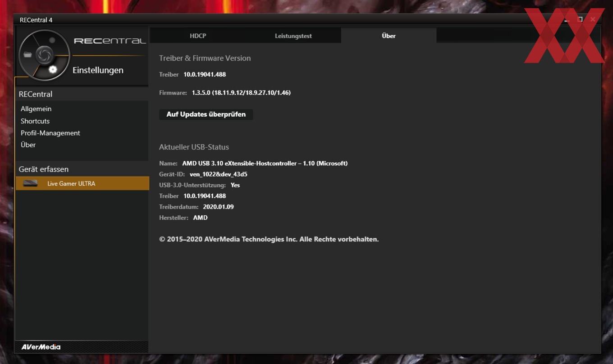The height and width of the screenshot is (364, 613).
Task: Click the Gerät-ID value ven_1022&dev_43d5
Action: pyautogui.click(x=219, y=174)
